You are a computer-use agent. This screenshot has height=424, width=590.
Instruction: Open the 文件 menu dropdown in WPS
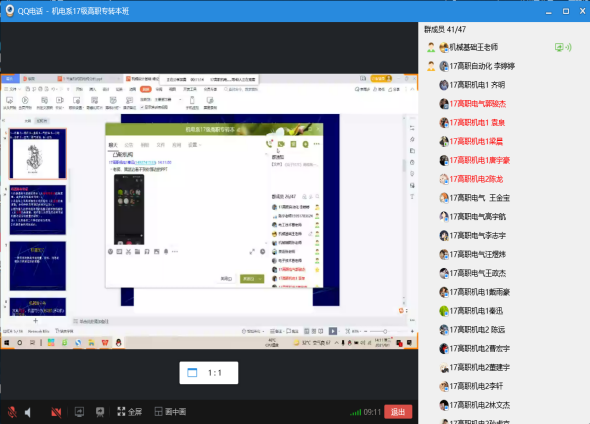pyautogui.click(x=12, y=89)
